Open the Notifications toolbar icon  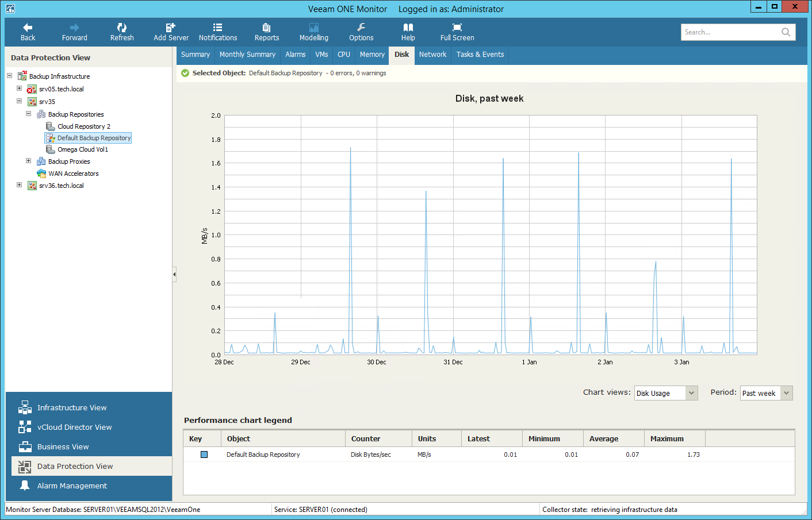(217, 28)
